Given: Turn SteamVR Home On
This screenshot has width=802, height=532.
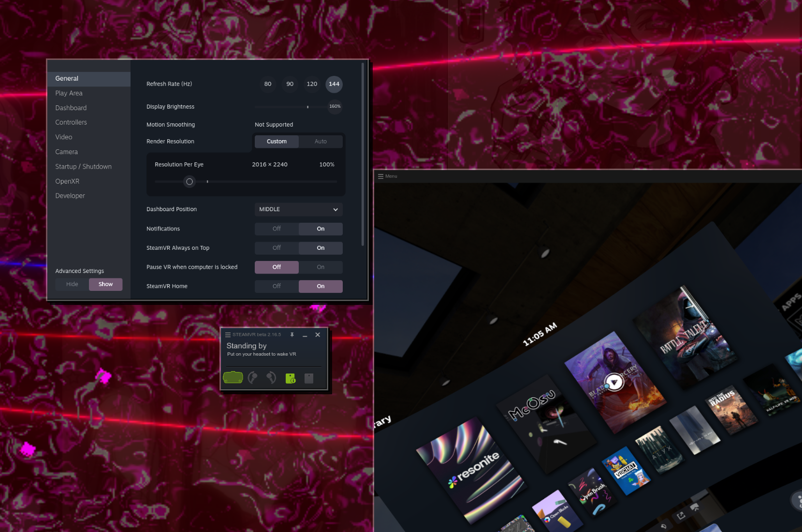Looking at the screenshot, I should [321, 286].
